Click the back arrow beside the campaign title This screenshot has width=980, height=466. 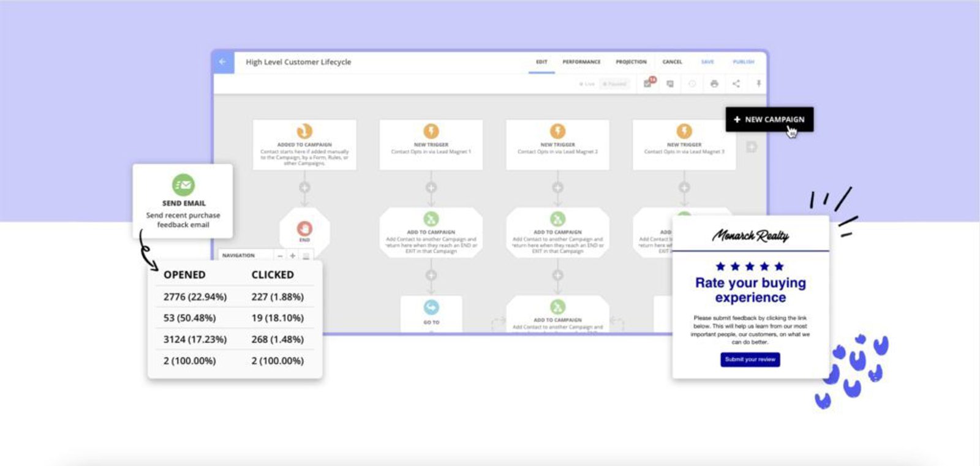tap(222, 62)
